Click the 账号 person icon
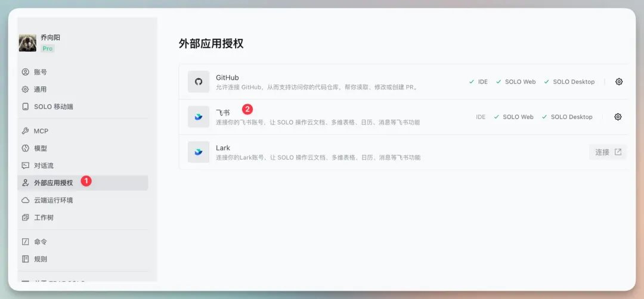 click(26, 72)
